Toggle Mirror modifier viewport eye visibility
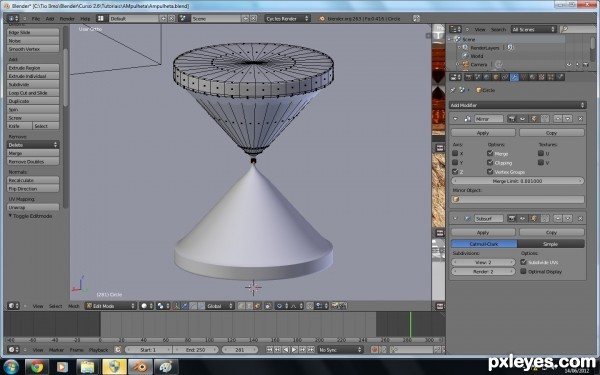This screenshot has width=600, height=375. tap(523, 119)
